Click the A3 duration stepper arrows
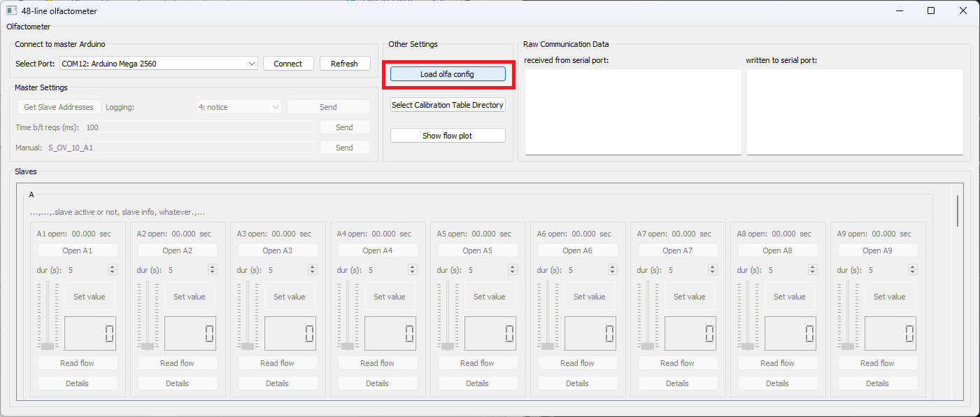 313,269
